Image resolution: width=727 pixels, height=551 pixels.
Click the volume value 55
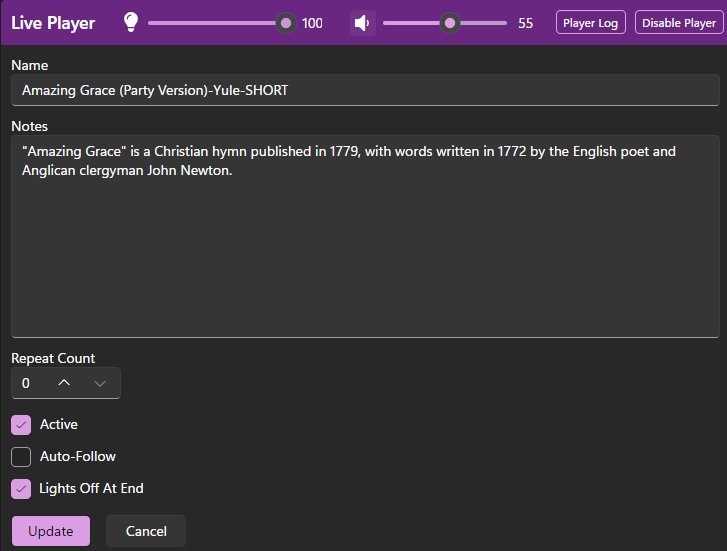(x=525, y=23)
